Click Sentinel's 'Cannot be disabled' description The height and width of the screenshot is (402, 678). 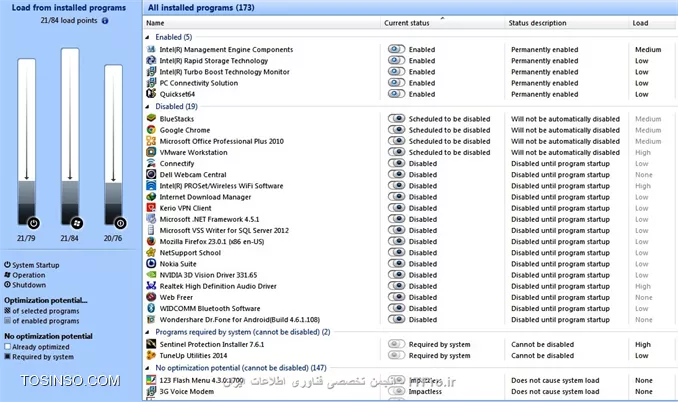click(543, 344)
